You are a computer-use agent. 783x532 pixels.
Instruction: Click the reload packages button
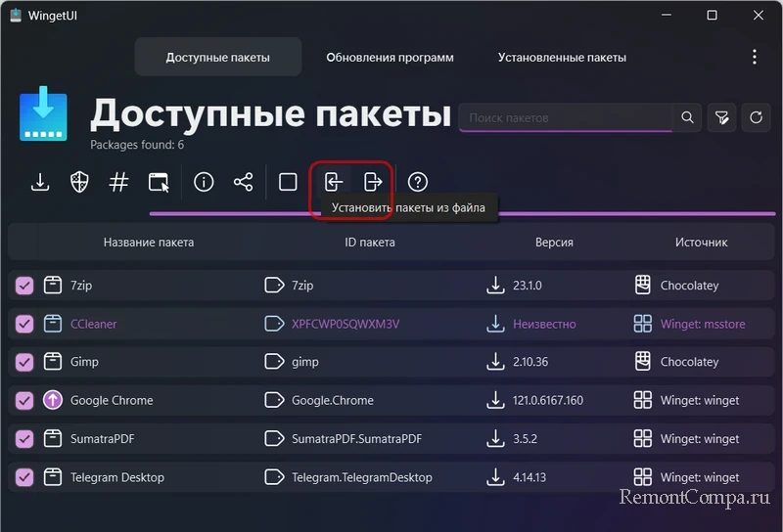pyautogui.click(x=756, y=117)
